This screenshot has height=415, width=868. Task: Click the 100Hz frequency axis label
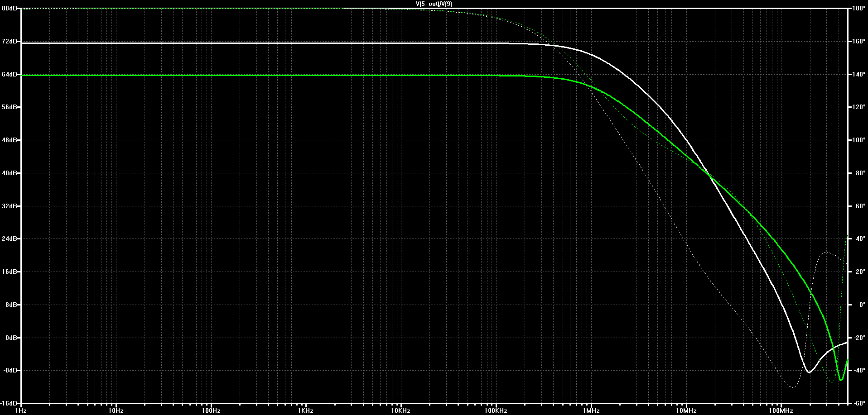(211, 410)
